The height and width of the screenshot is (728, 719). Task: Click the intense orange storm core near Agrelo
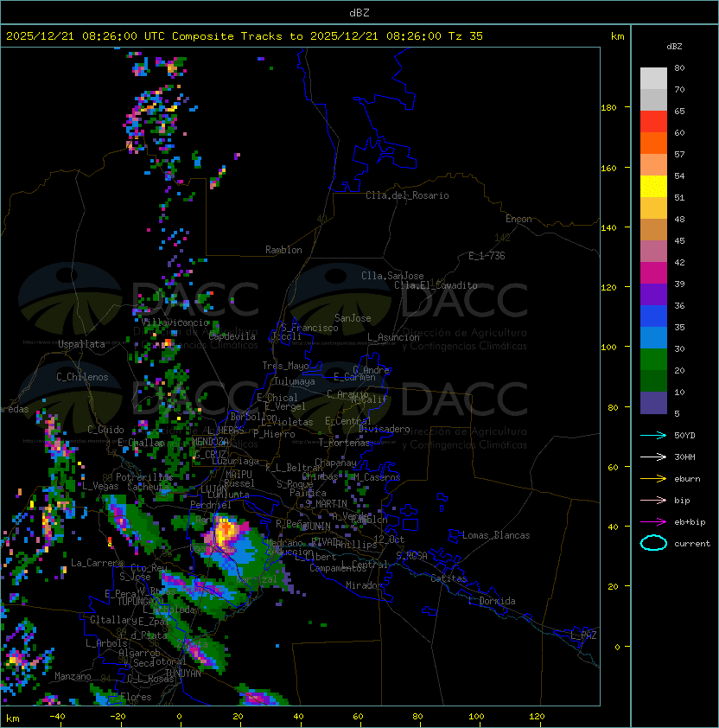click(x=226, y=529)
